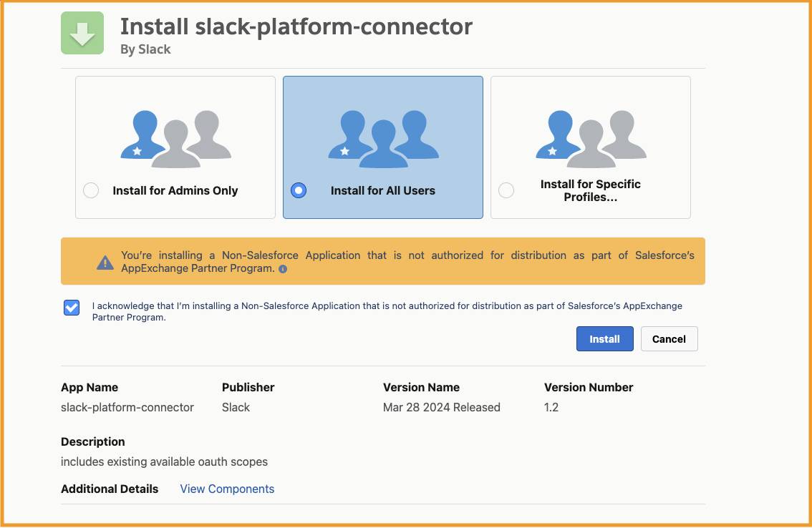This screenshot has width=812, height=528.
Task: Cancel the package installation
Action: pos(669,339)
